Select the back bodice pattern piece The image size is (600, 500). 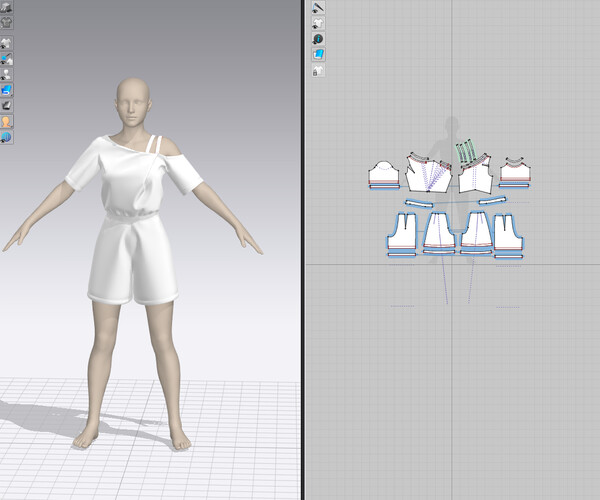point(476,177)
